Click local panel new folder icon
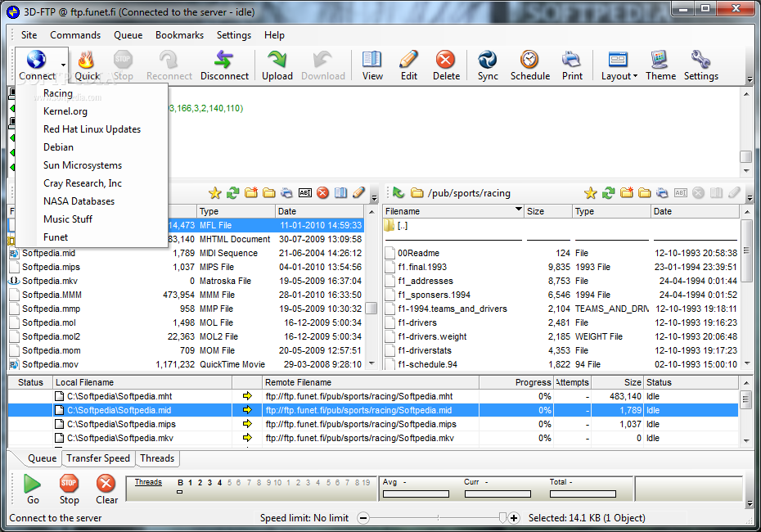The height and width of the screenshot is (532, 761). [x=251, y=193]
